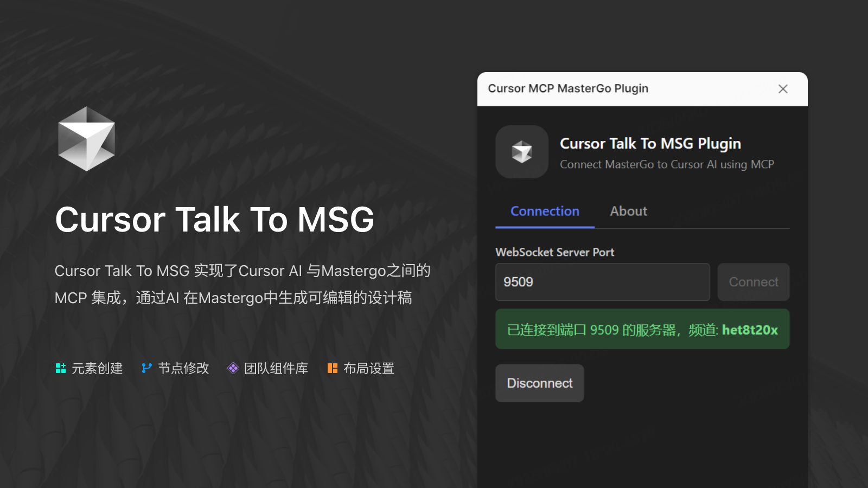Click the Connect button
The image size is (868, 488).
(753, 282)
